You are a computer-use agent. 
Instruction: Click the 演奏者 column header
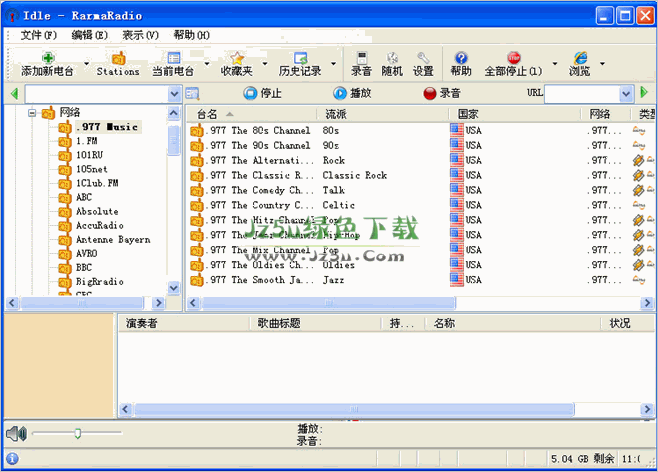click(x=184, y=323)
